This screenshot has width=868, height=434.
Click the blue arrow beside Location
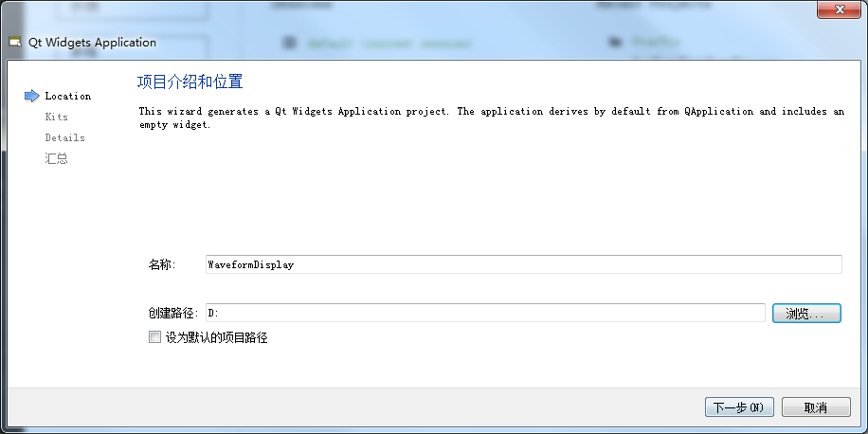point(32,97)
